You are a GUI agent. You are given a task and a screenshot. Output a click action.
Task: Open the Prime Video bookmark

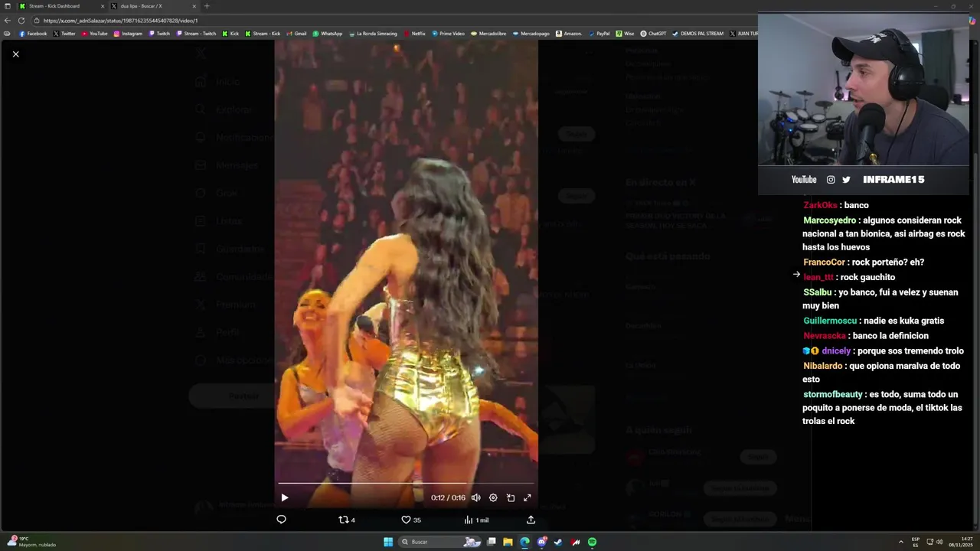click(x=448, y=34)
